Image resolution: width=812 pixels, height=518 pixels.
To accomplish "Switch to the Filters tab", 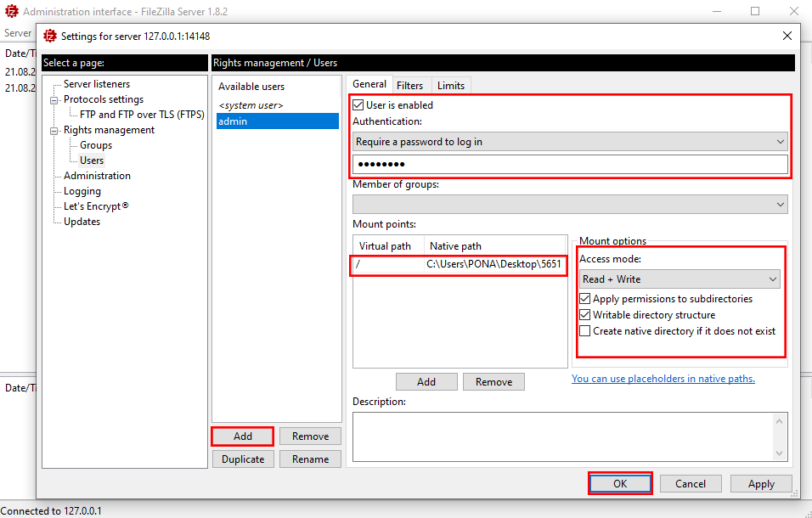I will [409, 86].
